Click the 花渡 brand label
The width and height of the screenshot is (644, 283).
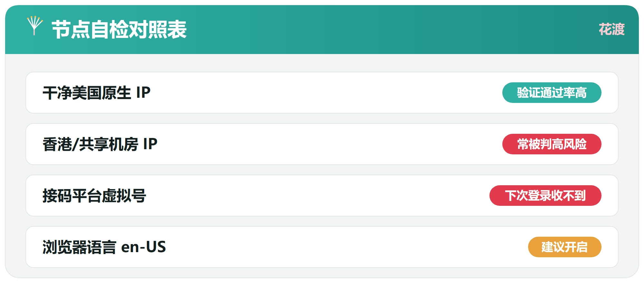611,30
